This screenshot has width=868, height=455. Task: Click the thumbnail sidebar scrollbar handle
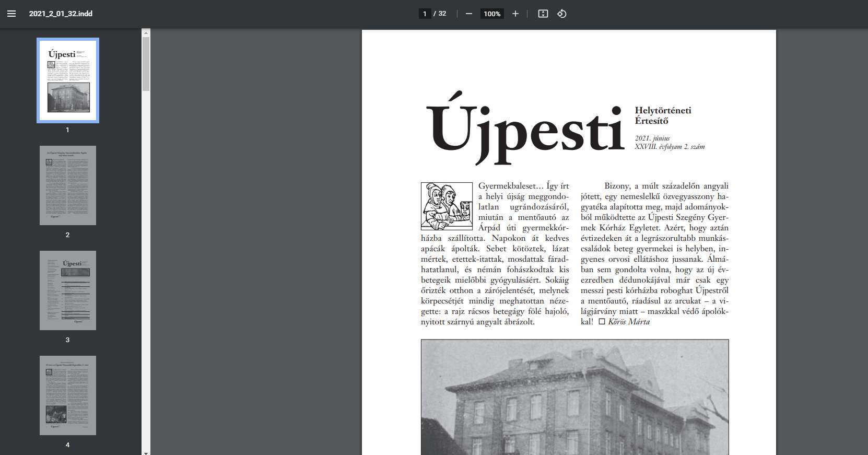tap(146, 64)
